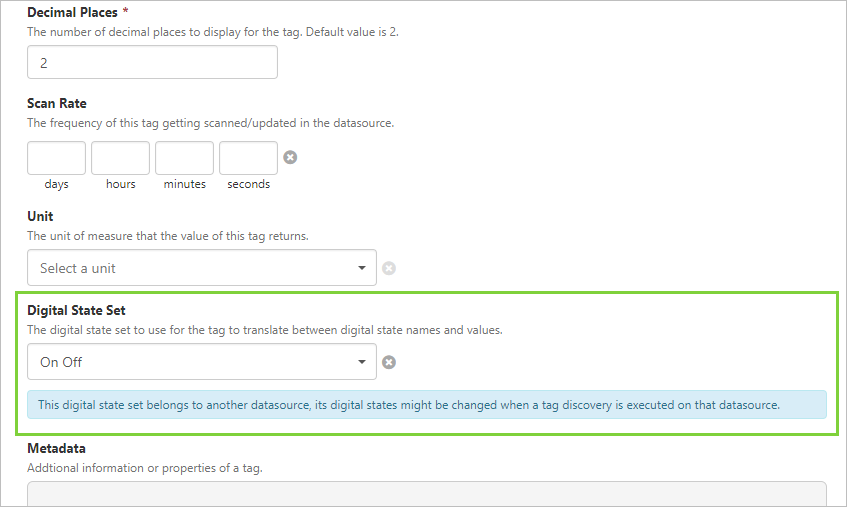Click the Digital State Set heading
This screenshot has height=507, width=847.
(x=76, y=310)
